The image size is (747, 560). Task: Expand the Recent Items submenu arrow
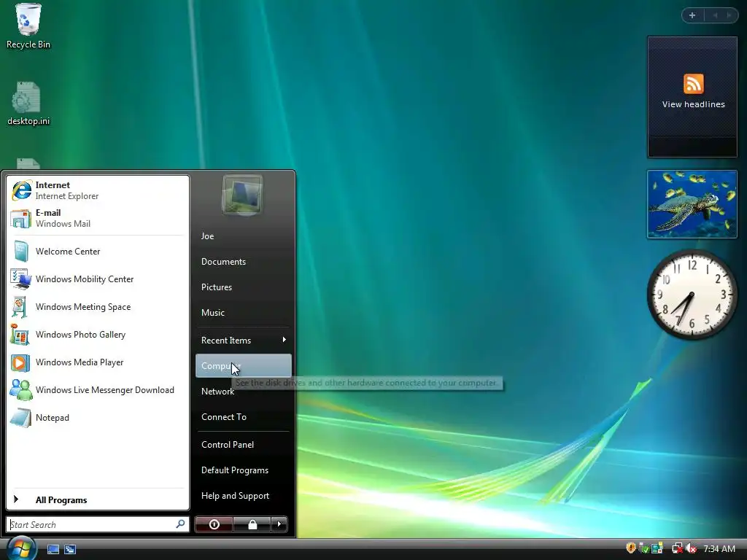click(x=284, y=340)
